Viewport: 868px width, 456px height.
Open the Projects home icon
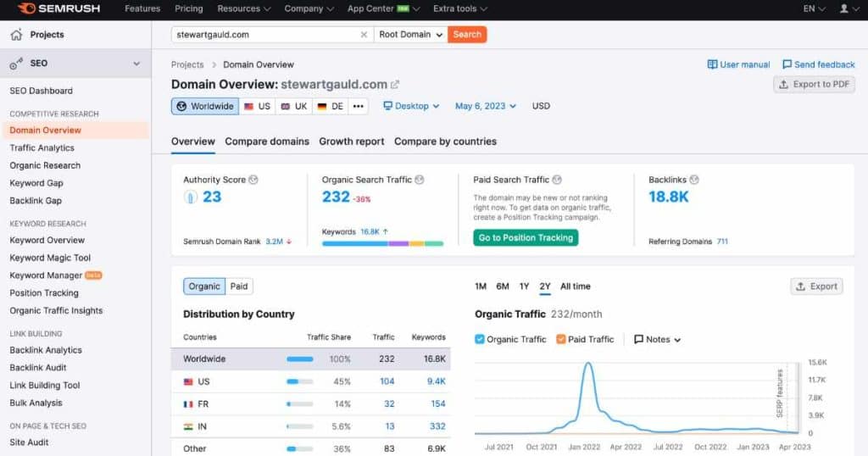[x=16, y=34]
